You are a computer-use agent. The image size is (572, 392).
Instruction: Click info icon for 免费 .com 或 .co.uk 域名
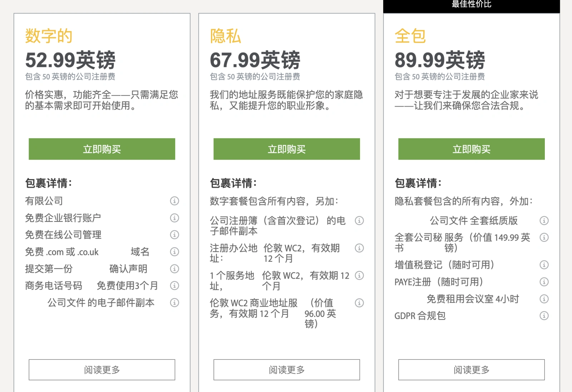pos(174,252)
